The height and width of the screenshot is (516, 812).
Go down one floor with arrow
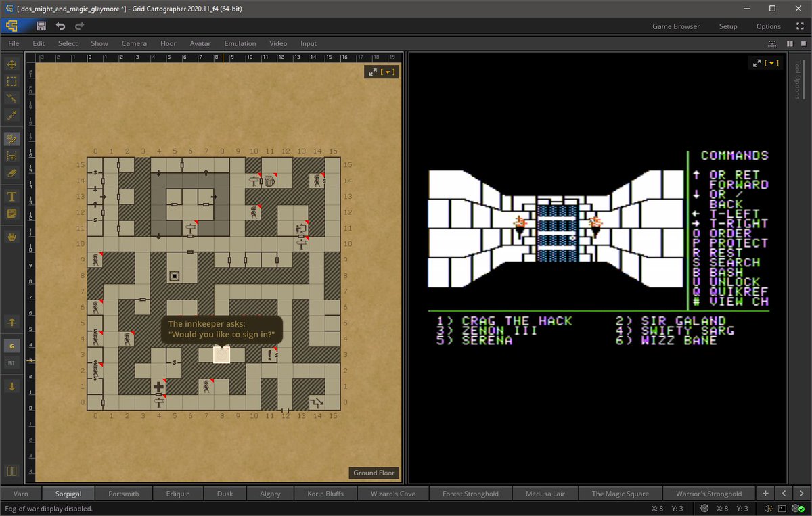12,387
